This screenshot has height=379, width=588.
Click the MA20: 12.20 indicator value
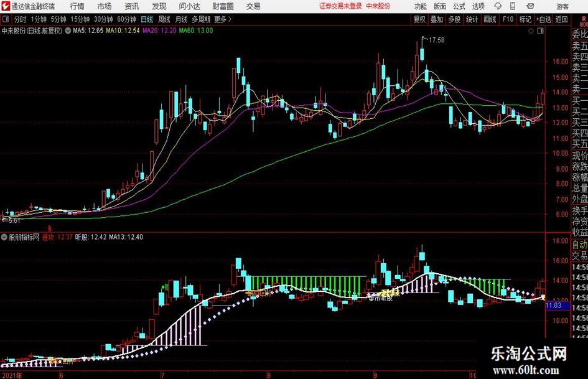(x=159, y=30)
